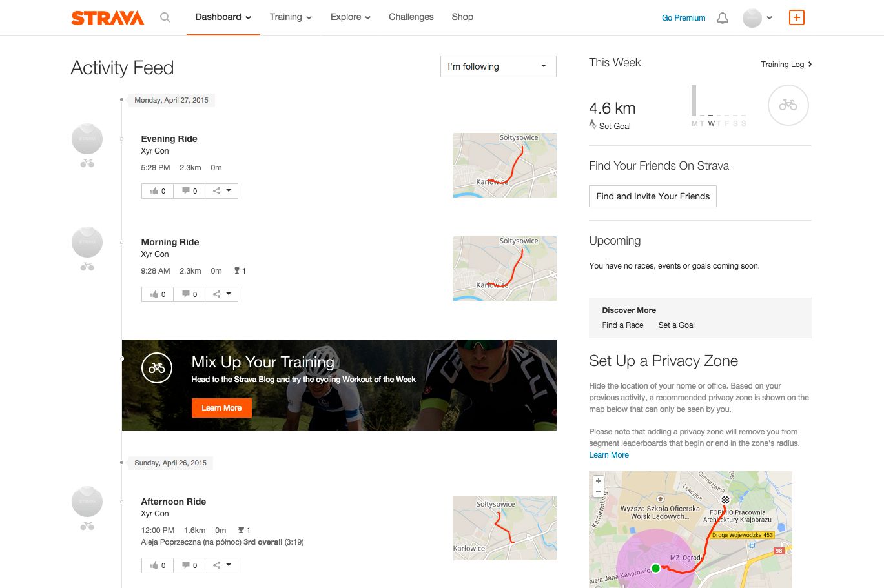Go to the Challenges tab
The image size is (884, 588).
click(411, 17)
